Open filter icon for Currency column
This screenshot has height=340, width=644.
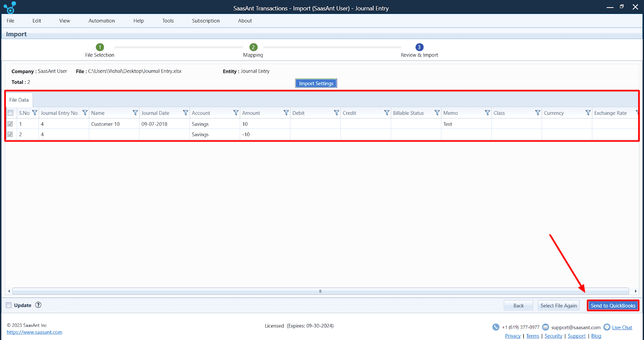click(x=588, y=113)
